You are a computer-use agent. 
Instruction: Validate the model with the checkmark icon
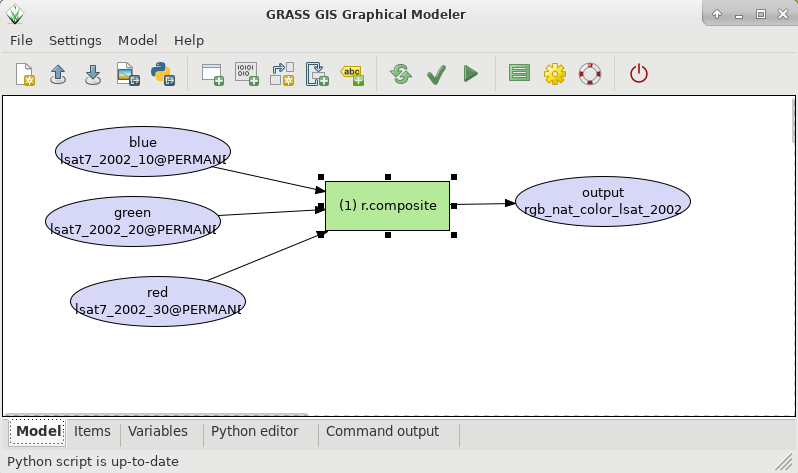[x=436, y=74]
